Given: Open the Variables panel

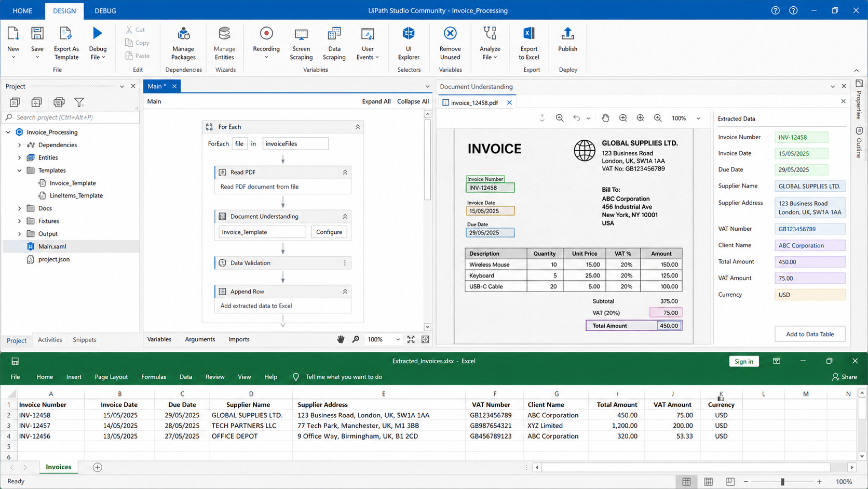Looking at the screenshot, I should pyautogui.click(x=159, y=339).
